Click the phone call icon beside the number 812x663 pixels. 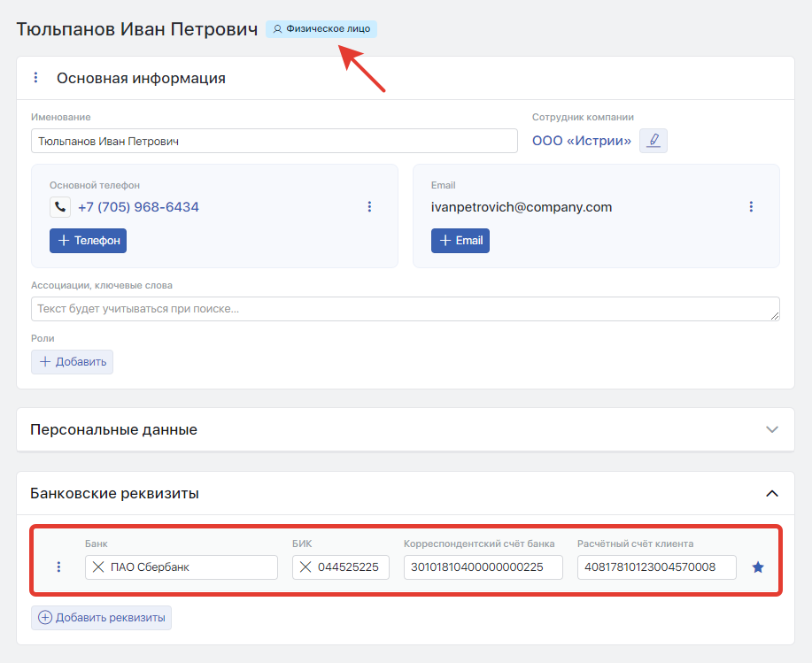pos(60,207)
